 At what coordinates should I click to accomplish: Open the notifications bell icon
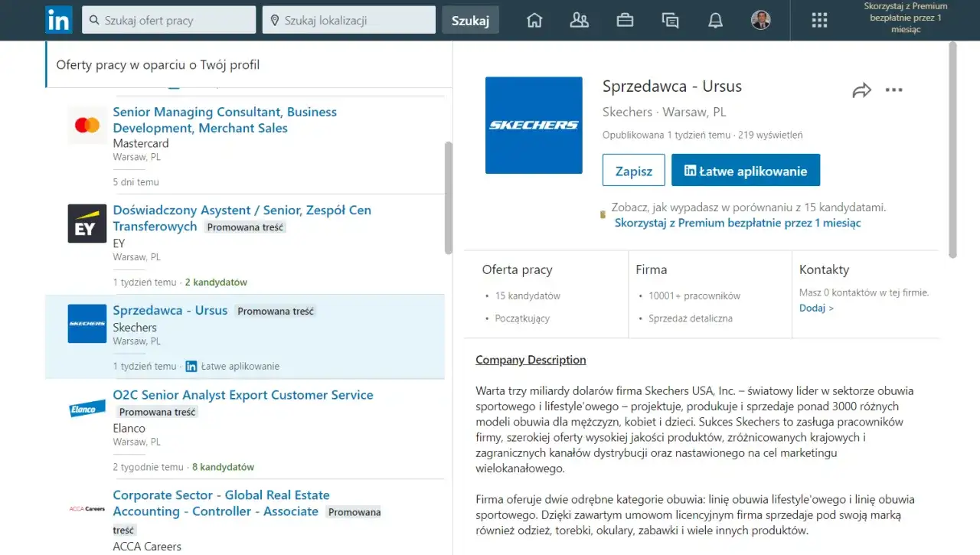click(x=715, y=20)
